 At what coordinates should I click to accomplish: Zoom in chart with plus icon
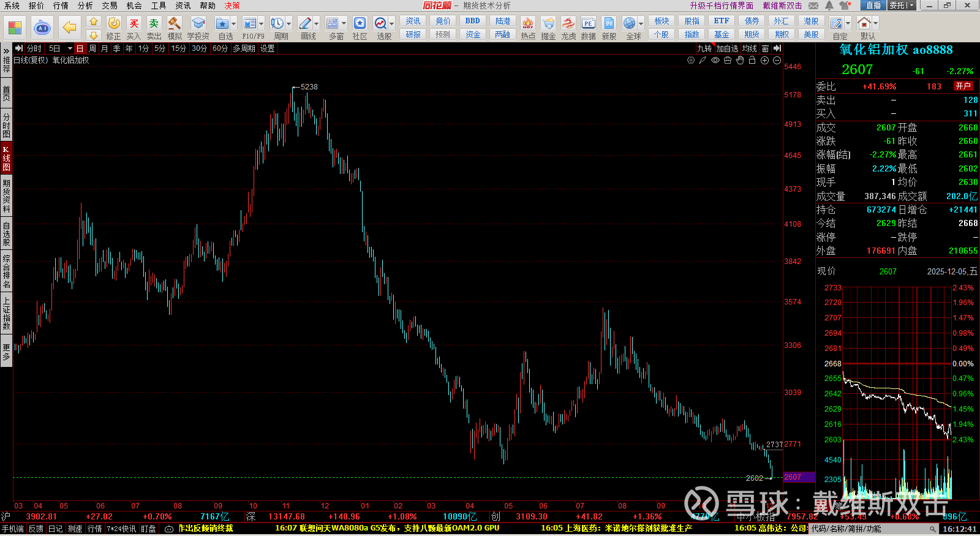tap(764, 60)
